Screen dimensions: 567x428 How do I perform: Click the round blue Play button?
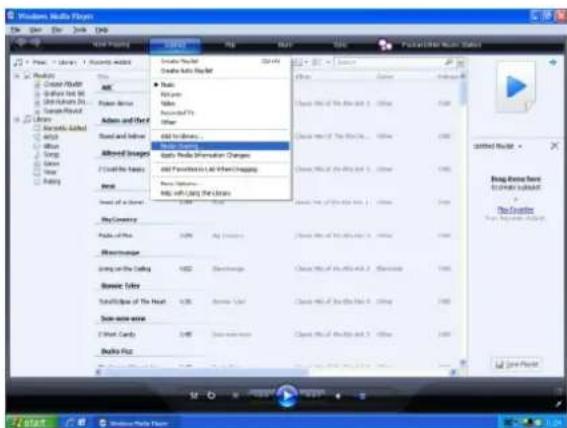[287, 396]
